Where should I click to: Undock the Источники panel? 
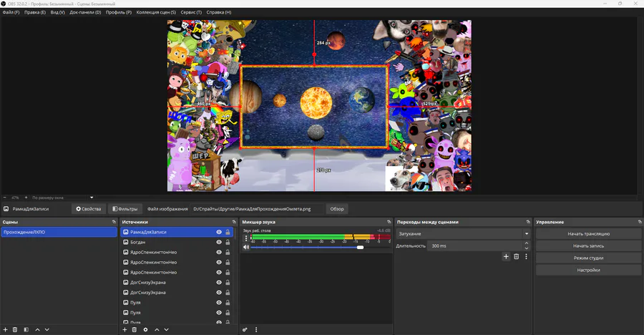(x=234, y=222)
